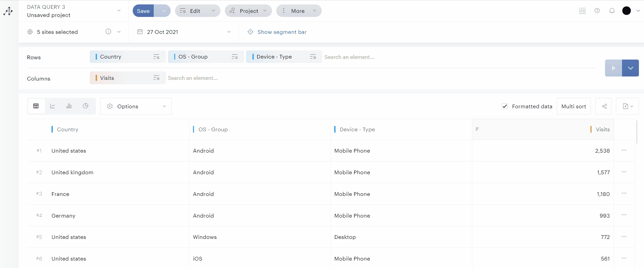Click Show segment bar link

(282, 32)
